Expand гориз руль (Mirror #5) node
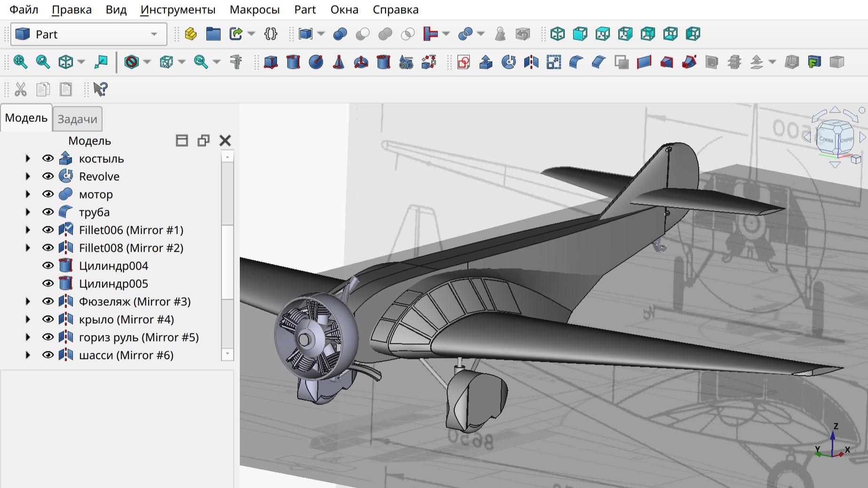868x488 pixels. coord(28,337)
